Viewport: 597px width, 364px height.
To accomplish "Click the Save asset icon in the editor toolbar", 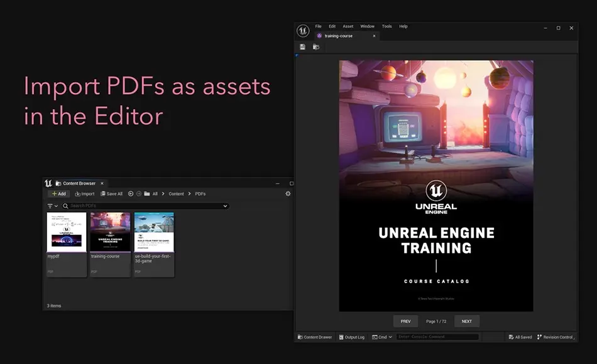I will (x=304, y=47).
